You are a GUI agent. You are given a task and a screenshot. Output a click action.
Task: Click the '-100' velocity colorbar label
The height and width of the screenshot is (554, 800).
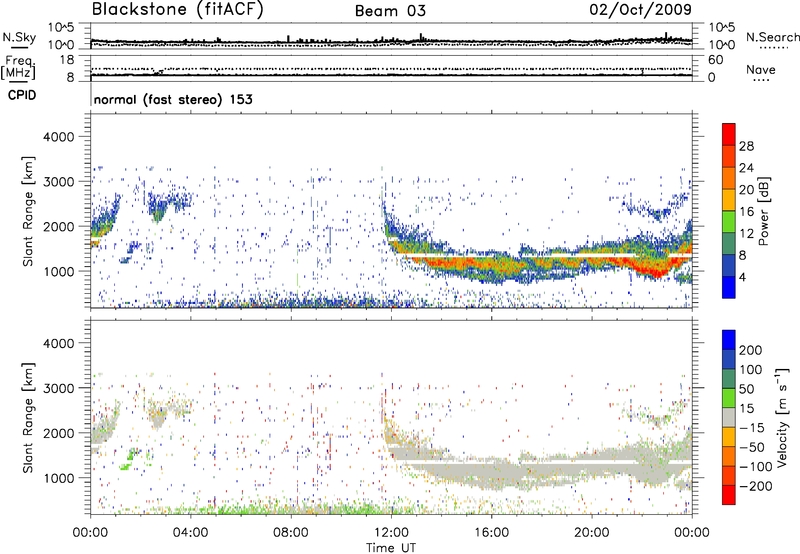click(x=756, y=467)
